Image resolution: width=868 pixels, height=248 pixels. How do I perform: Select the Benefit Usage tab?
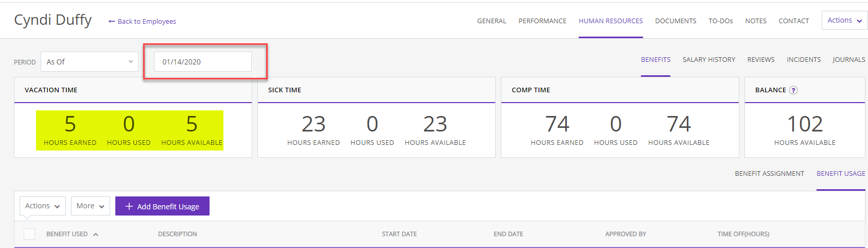click(841, 174)
